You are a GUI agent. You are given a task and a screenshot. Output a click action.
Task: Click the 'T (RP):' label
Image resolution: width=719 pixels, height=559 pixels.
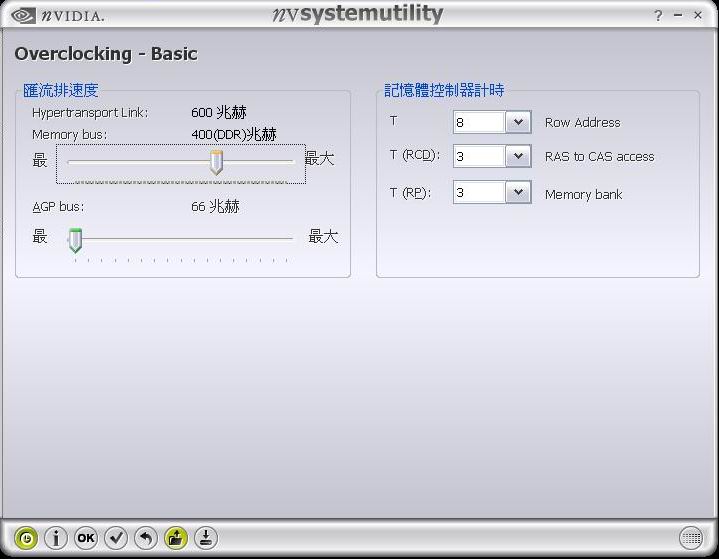point(410,193)
